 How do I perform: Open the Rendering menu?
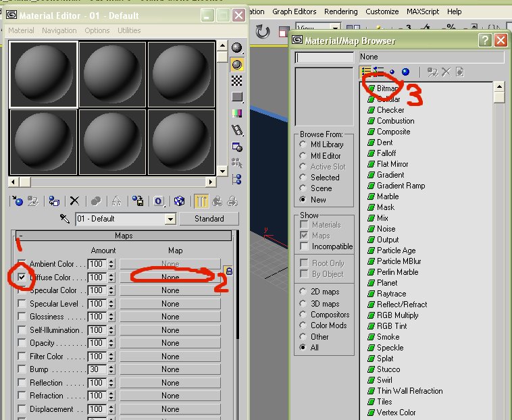point(340,11)
